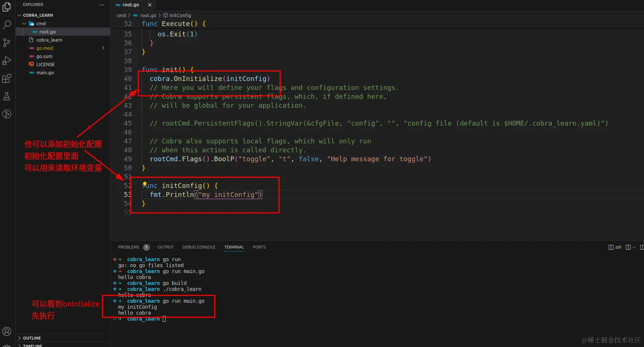Click the split terminal icon

pyautogui.click(x=628, y=247)
